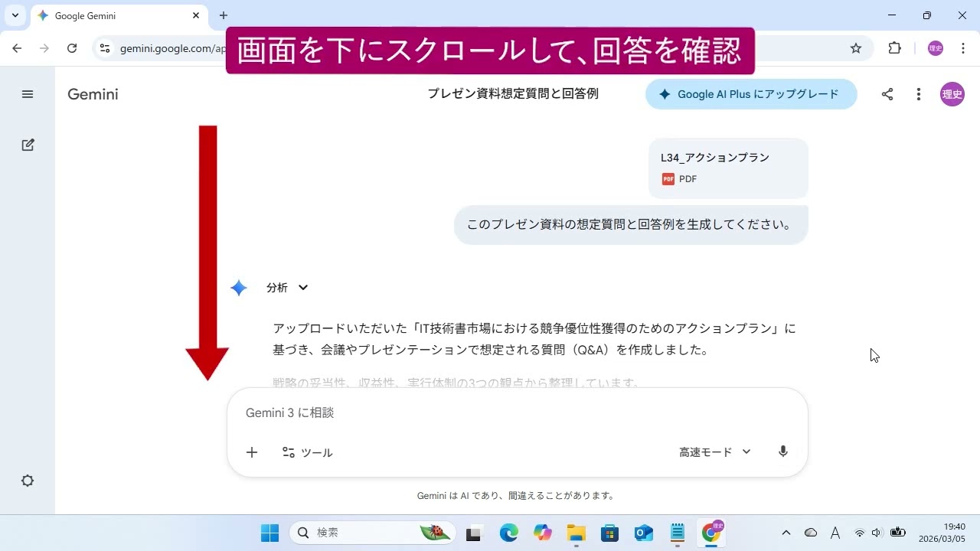
Task: Expand the 分析 thinking details chevron
Action: (303, 288)
